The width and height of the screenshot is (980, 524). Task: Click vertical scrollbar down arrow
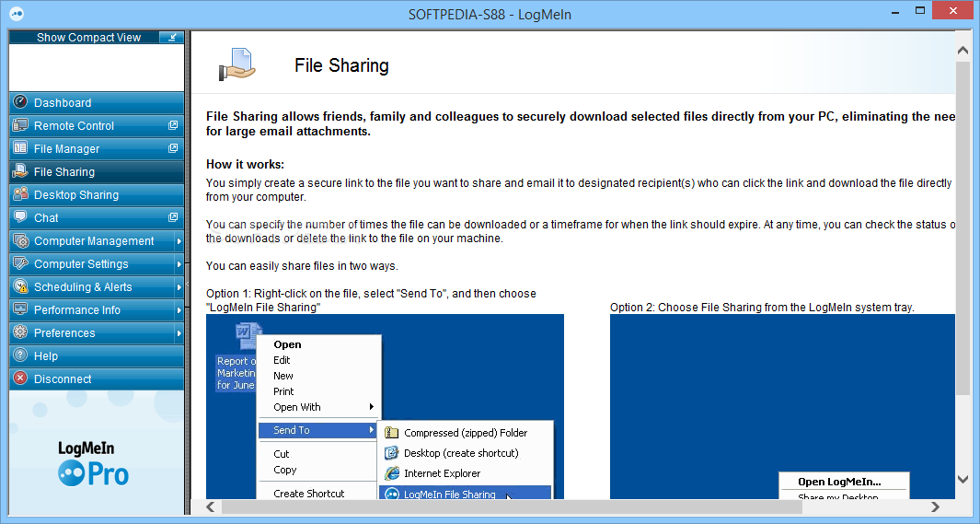963,480
